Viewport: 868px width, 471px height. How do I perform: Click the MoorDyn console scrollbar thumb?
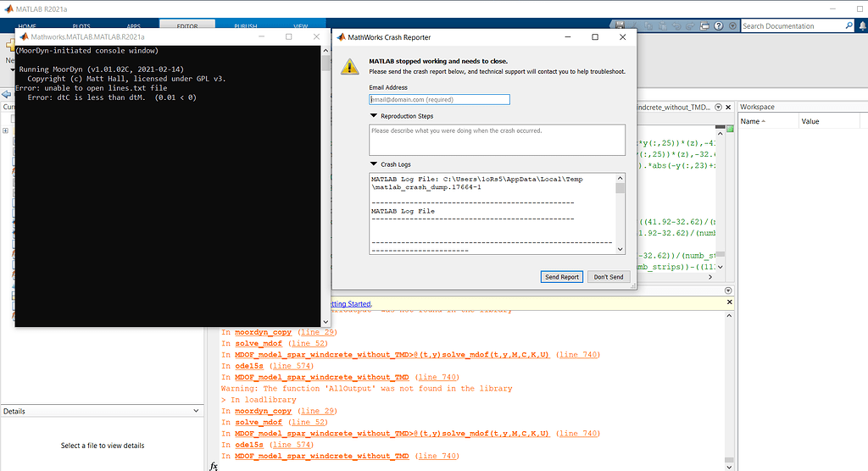click(x=325, y=63)
